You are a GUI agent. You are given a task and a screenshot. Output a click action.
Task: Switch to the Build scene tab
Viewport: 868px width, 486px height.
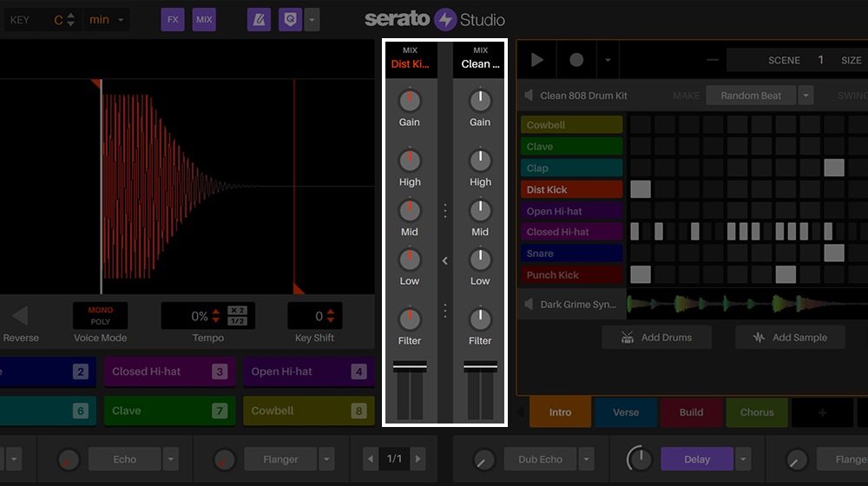(x=692, y=412)
